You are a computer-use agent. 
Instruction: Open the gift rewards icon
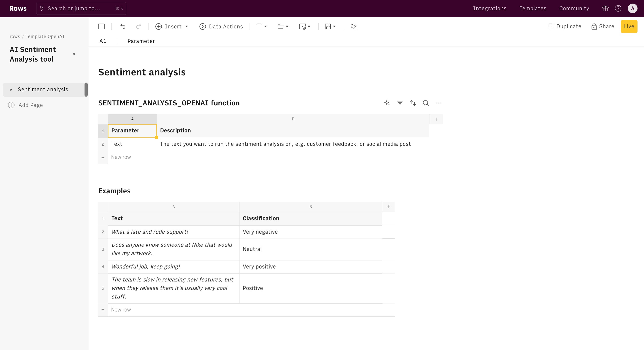(x=605, y=9)
